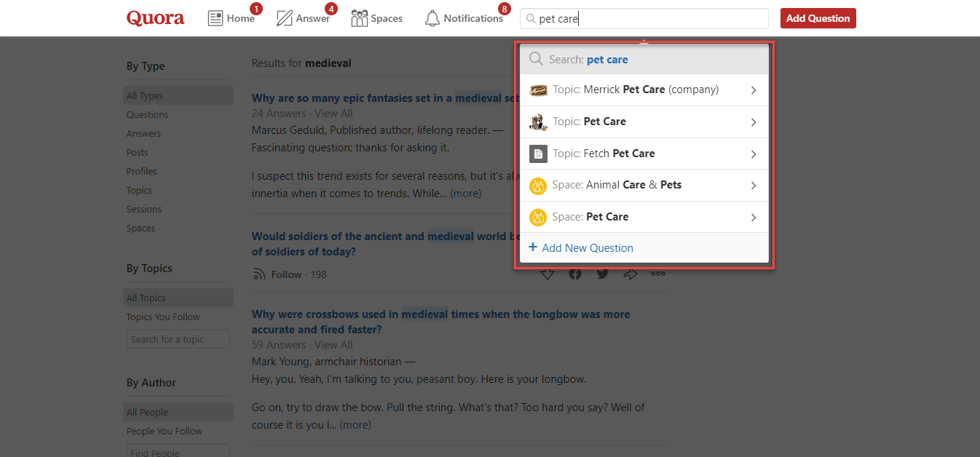This screenshot has height=457, width=980.
Task: Click the magnifier icon in search field
Action: [531, 19]
